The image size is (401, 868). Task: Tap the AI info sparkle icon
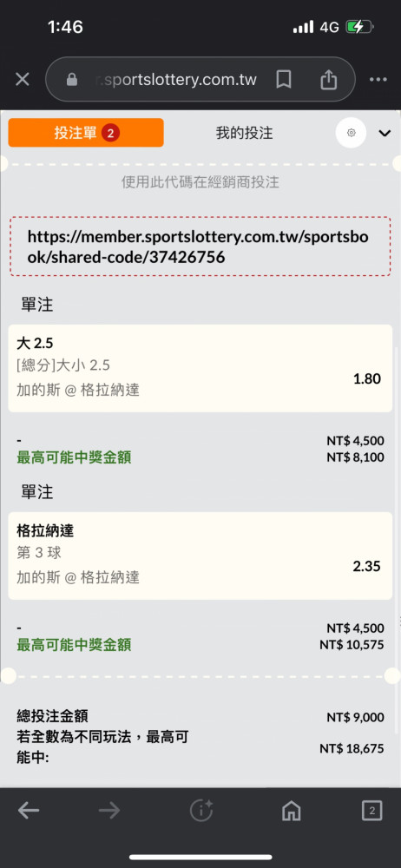201,811
